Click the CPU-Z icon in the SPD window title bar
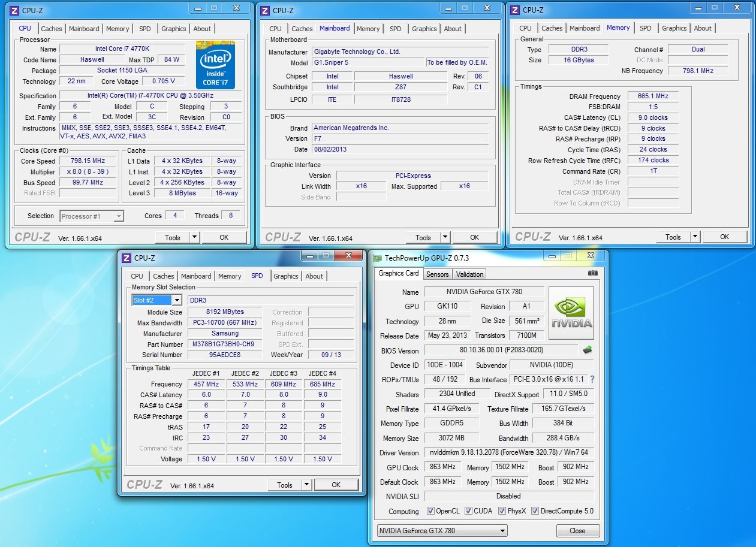The width and height of the screenshot is (756, 547). coord(126,258)
